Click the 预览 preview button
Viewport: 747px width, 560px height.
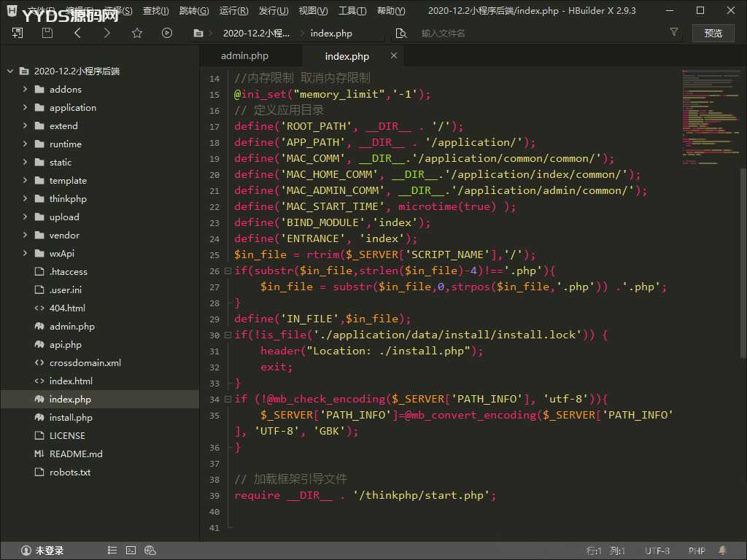click(x=713, y=33)
